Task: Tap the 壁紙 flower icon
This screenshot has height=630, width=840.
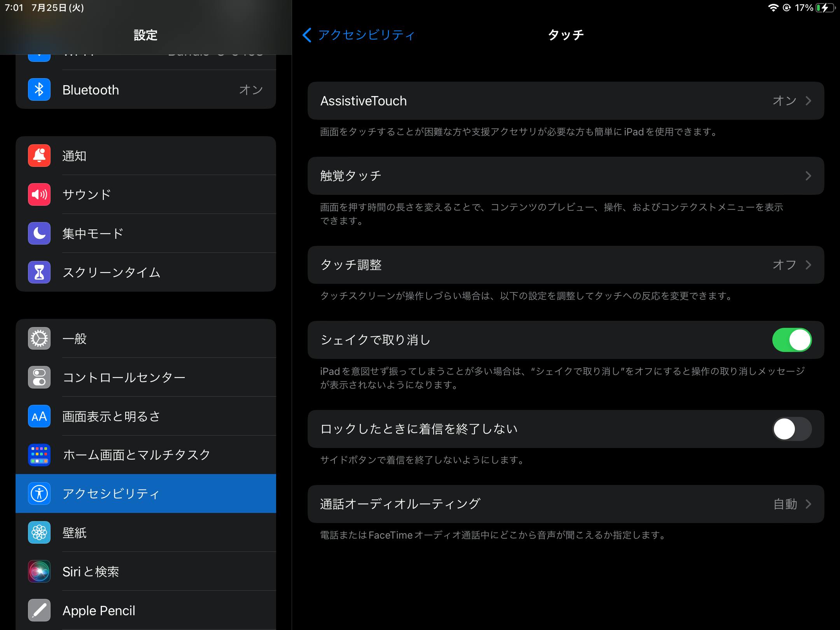Action: 39,532
